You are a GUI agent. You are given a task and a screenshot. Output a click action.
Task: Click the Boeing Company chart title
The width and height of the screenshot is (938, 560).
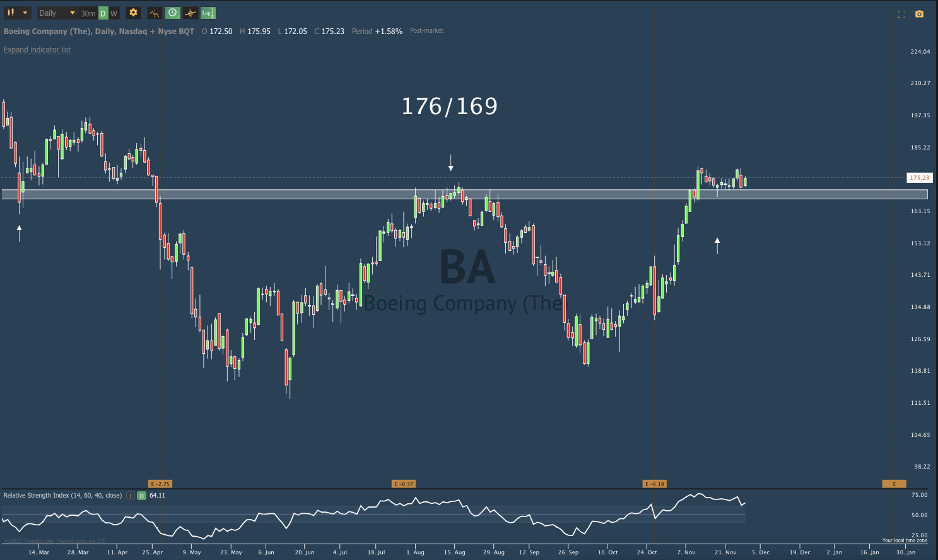[x=99, y=31]
